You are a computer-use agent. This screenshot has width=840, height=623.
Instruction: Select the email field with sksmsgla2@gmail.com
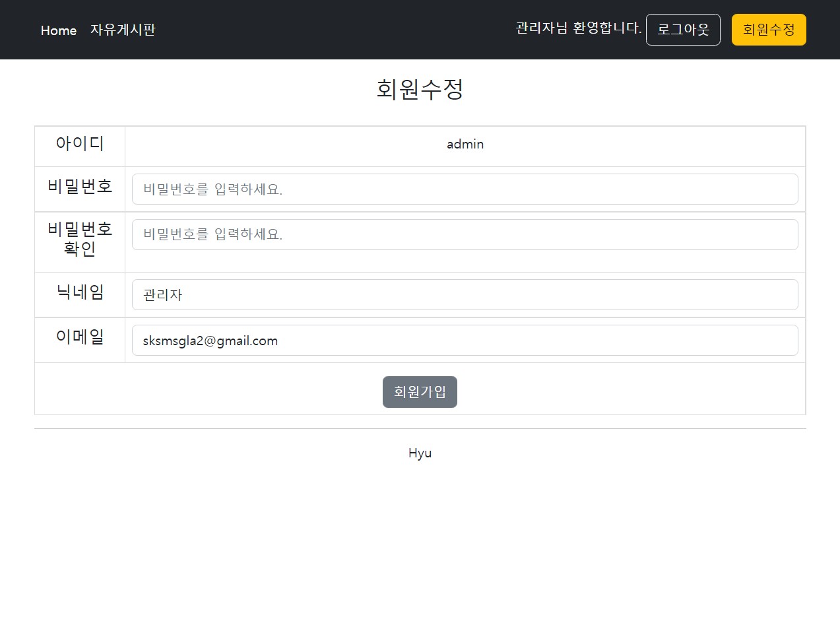(465, 340)
